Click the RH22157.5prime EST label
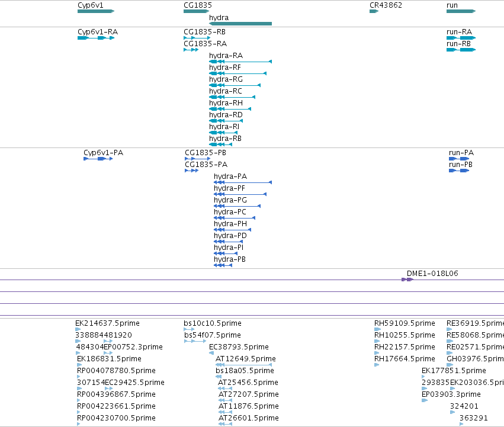The image size is (504, 427). (x=405, y=347)
